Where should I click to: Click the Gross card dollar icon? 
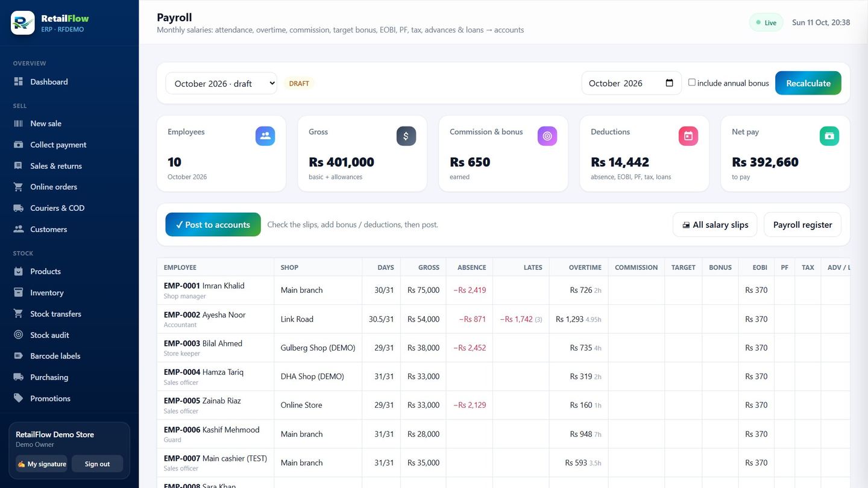pos(406,136)
